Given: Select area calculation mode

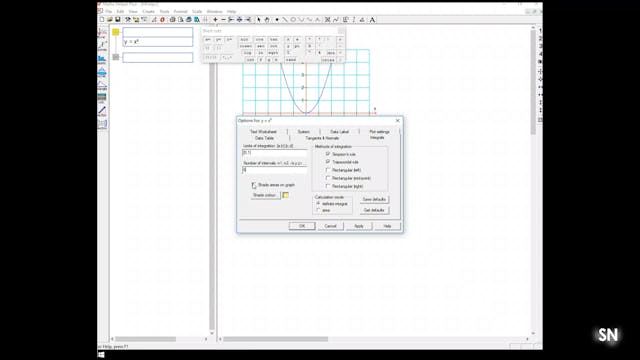Looking at the screenshot, I should click(318, 210).
